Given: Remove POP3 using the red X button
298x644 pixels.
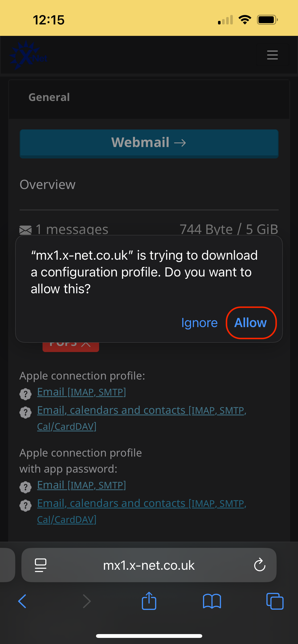Looking at the screenshot, I should (x=86, y=344).
